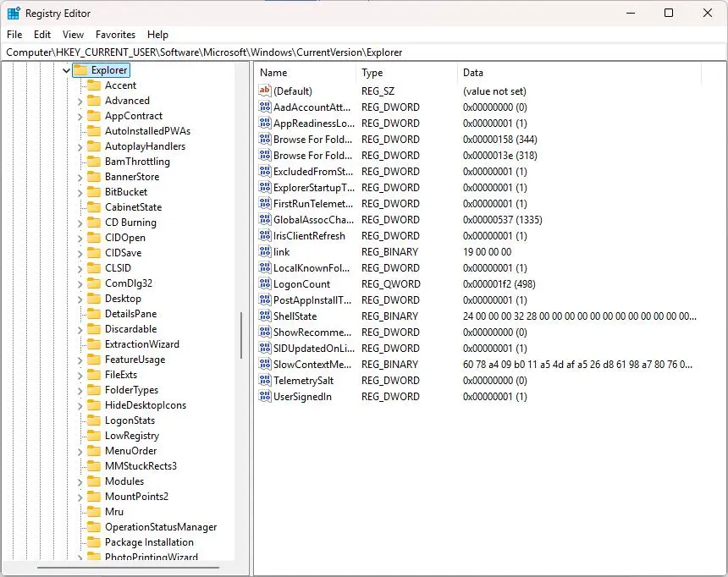The image size is (728, 577).
Task: Click the Registry Editor app icon in title bar
Action: click(x=14, y=13)
